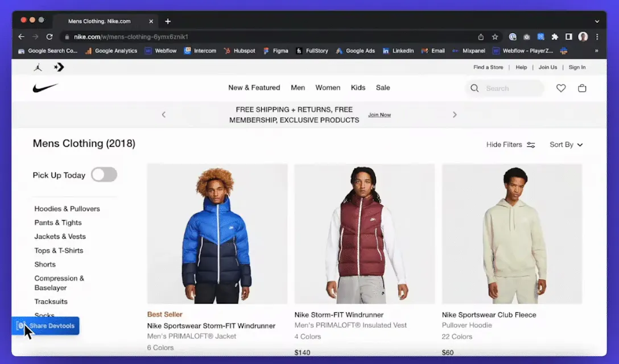The width and height of the screenshot is (619, 364).
Task: Click Nike Sportswear Storm-FIT Windrunner title
Action: pos(211,326)
